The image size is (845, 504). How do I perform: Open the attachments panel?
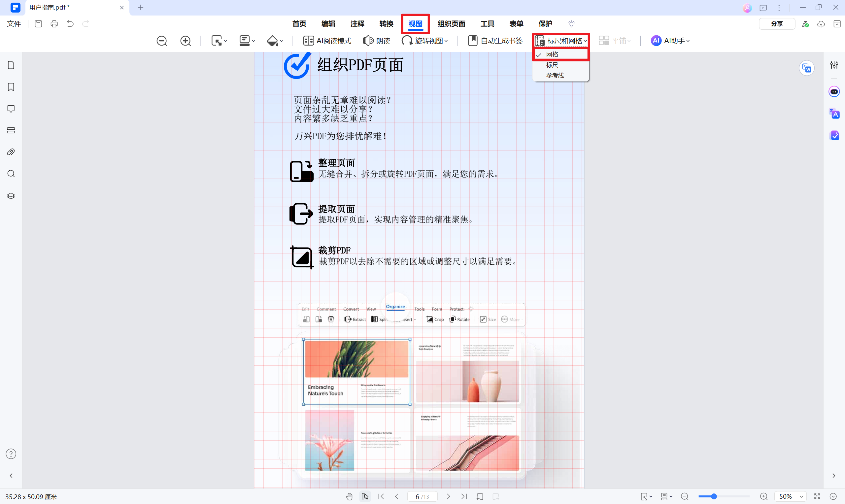click(x=11, y=152)
